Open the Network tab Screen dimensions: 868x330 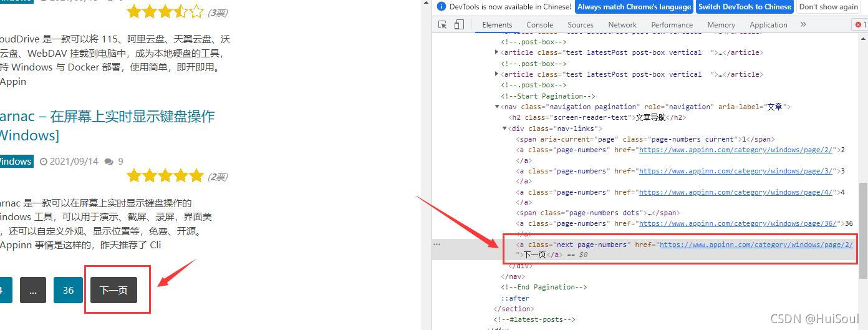622,25
